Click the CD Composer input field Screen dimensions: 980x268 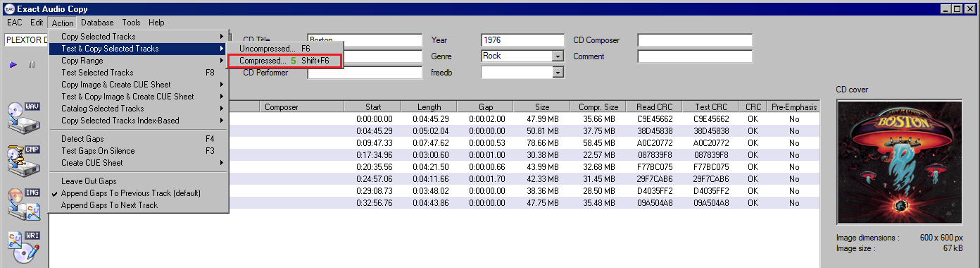point(695,40)
